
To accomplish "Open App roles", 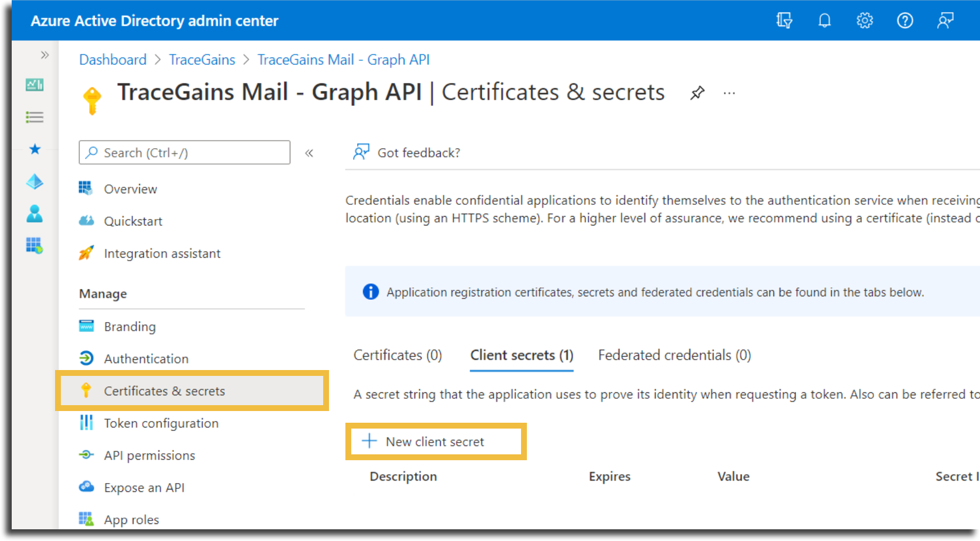I will coord(131,519).
